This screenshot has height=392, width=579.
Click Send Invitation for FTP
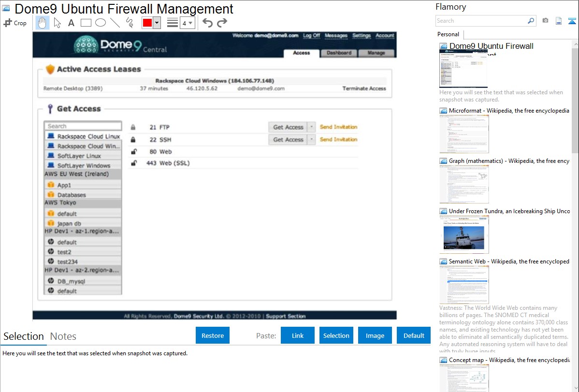[x=339, y=127]
